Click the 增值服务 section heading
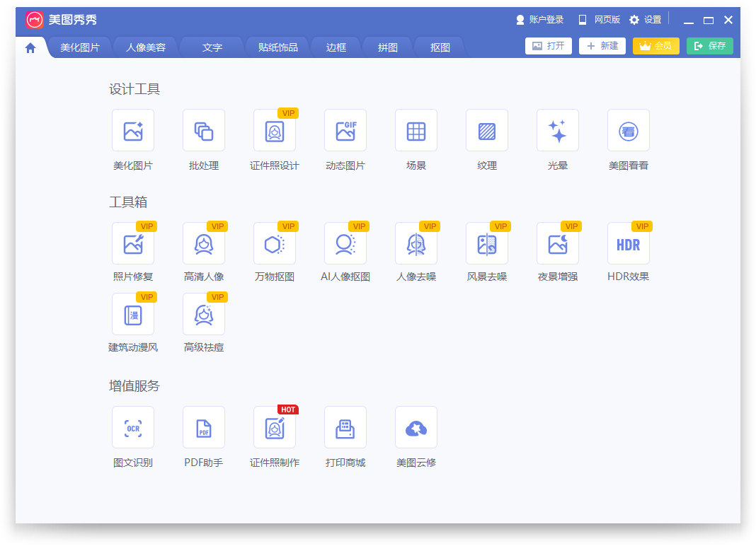This screenshot has width=756, height=546. pos(134,386)
